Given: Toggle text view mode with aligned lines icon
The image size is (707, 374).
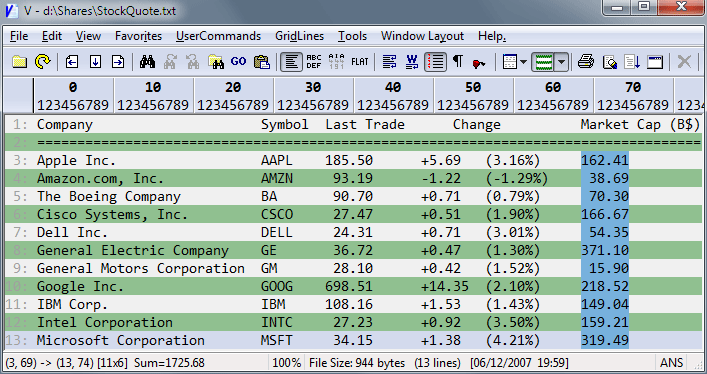Looking at the screenshot, I should pyautogui.click(x=291, y=62).
